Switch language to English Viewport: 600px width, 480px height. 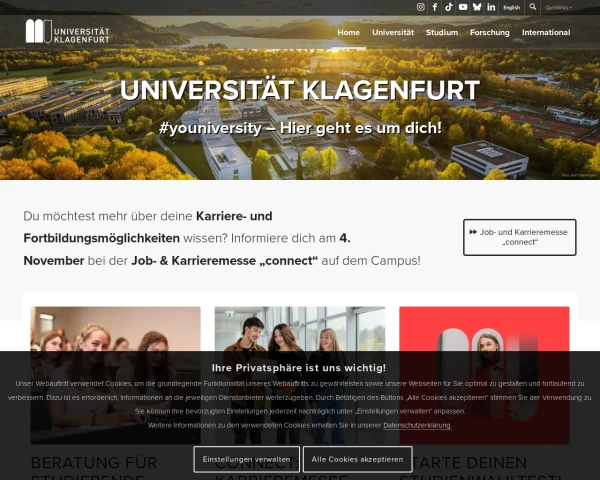pyautogui.click(x=512, y=7)
